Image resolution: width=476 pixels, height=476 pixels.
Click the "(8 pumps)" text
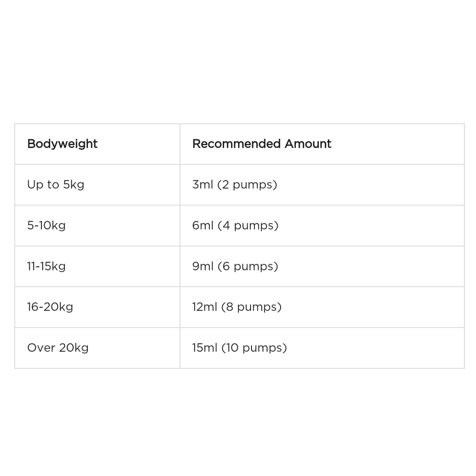click(251, 307)
